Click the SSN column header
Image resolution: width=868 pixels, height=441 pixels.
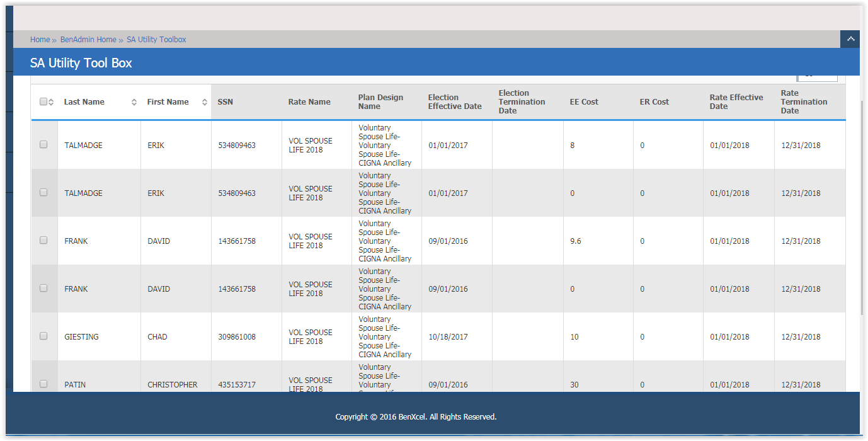226,102
